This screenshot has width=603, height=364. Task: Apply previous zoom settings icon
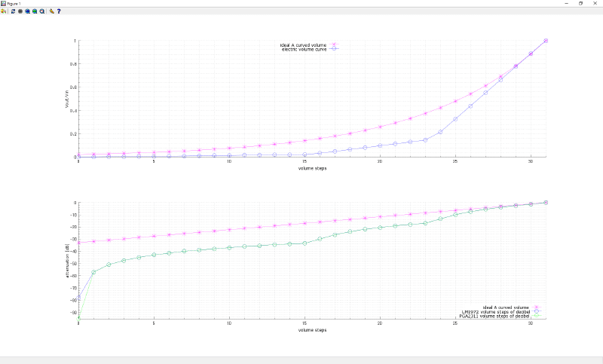pyautogui.click(x=28, y=11)
